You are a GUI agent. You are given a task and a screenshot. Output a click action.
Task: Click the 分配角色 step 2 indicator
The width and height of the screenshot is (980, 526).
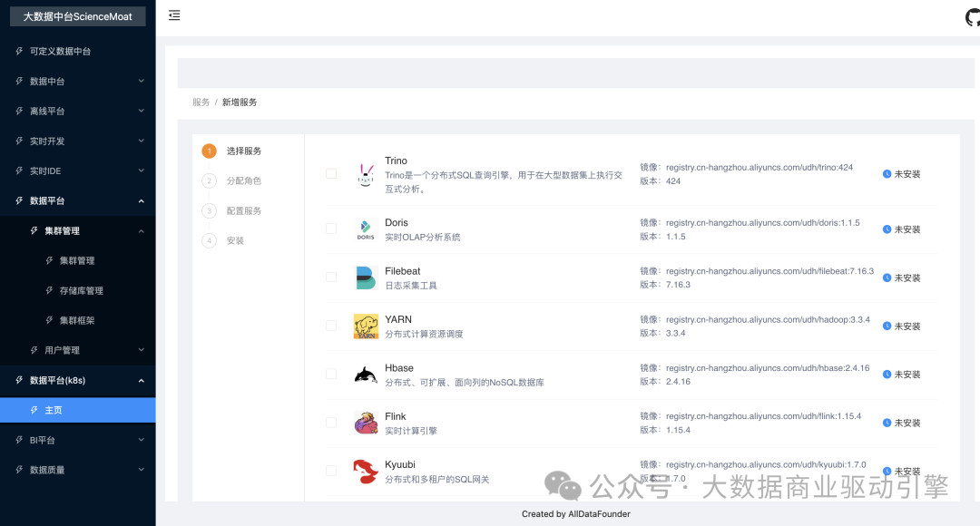click(210, 180)
